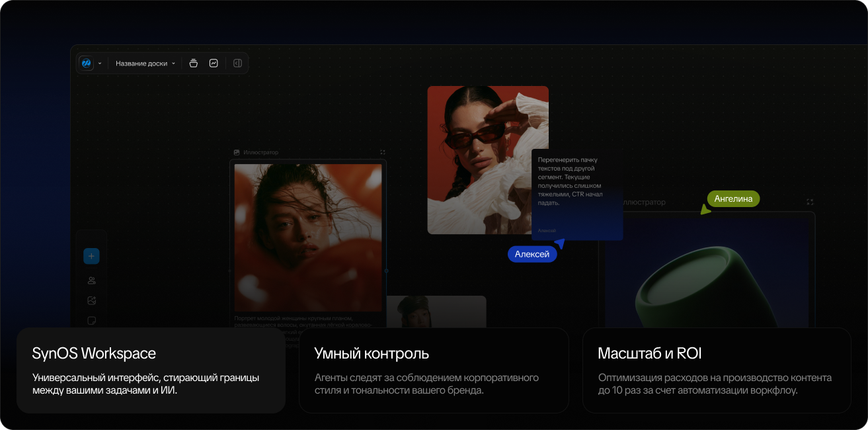Viewport: 868px width, 430px height.
Task: Click the blue SynOS logo icon
Action: 86,64
